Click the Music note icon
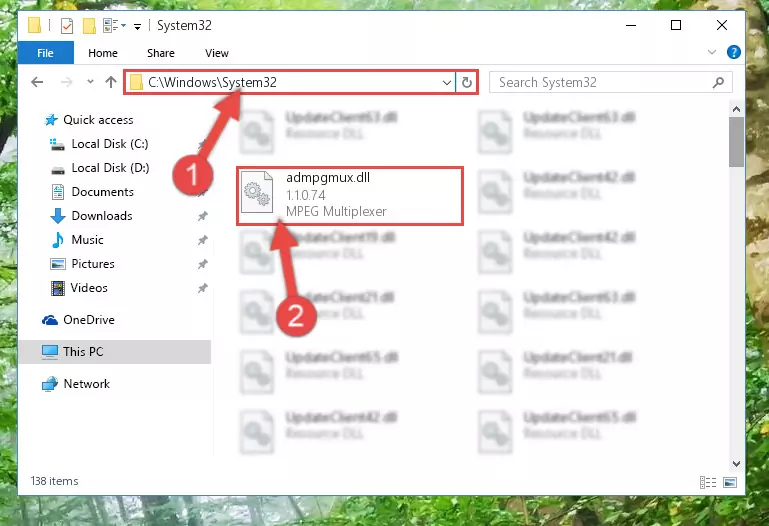769x526 pixels. (58, 240)
